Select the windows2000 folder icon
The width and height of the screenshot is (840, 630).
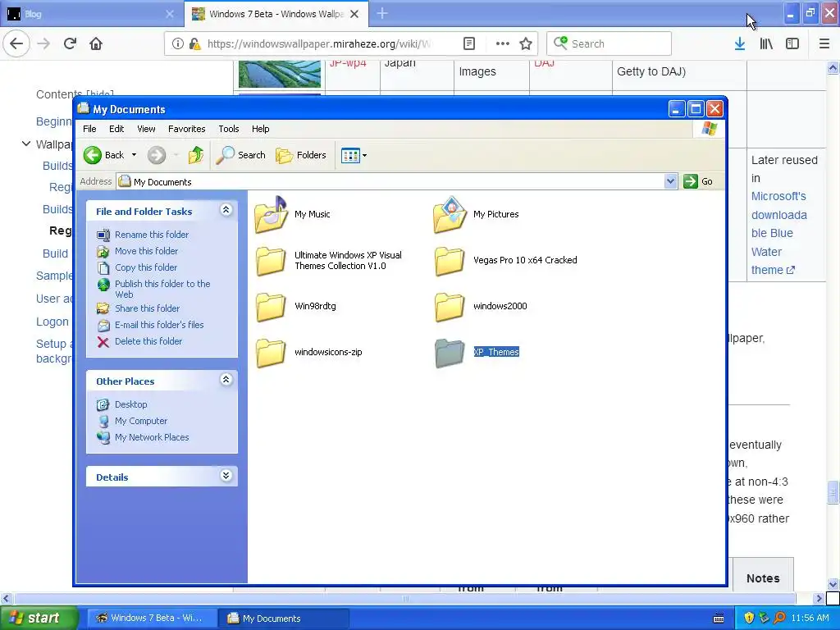450,307
